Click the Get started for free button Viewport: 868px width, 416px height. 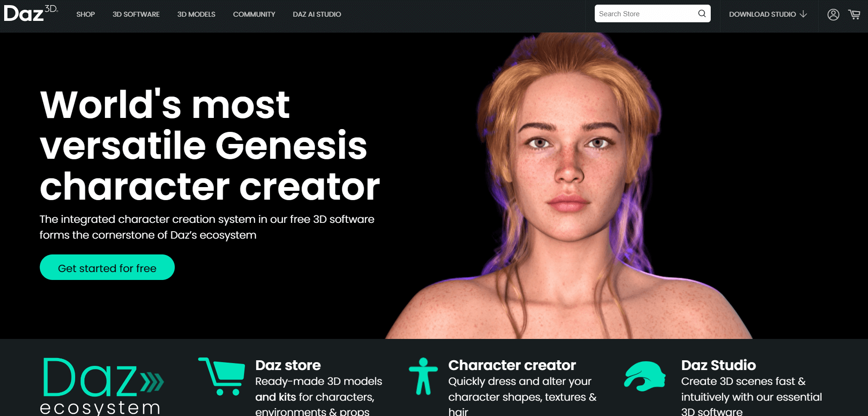pos(107,267)
